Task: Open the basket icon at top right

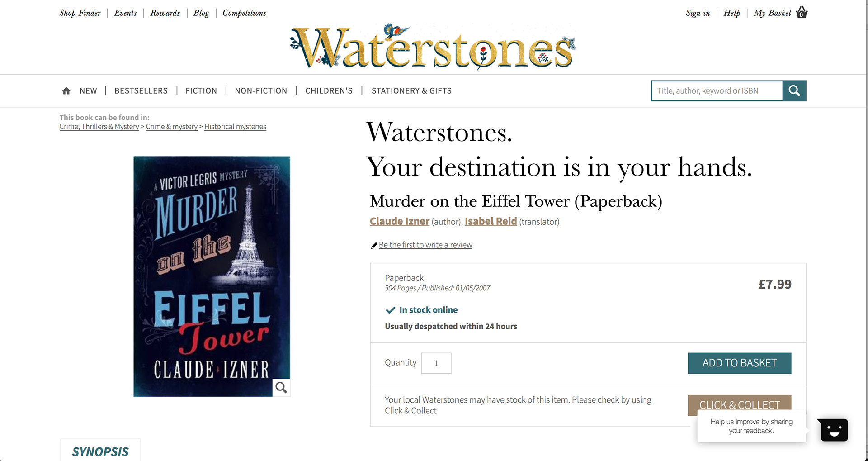Action: coord(802,12)
